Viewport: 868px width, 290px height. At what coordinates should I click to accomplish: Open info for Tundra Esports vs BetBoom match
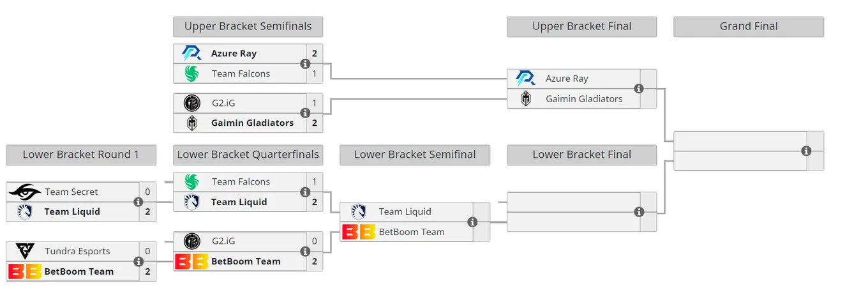(138, 261)
